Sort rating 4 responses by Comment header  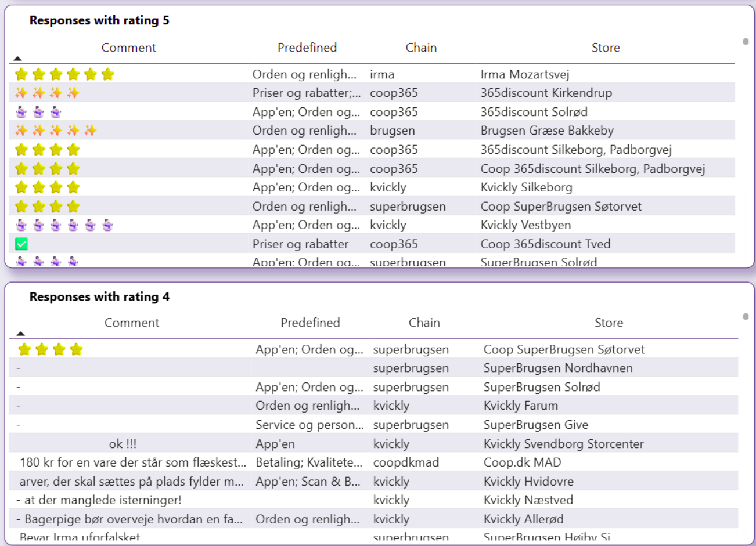[132, 323]
